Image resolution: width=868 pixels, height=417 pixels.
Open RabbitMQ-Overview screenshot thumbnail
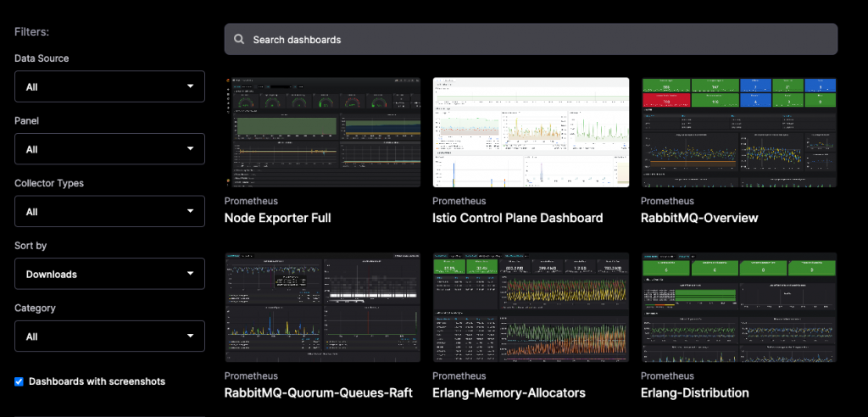[x=739, y=132]
